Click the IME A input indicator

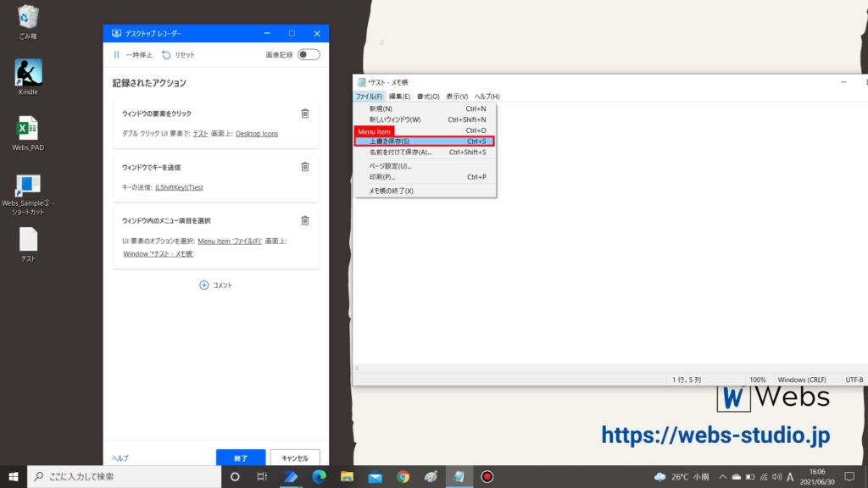790,476
